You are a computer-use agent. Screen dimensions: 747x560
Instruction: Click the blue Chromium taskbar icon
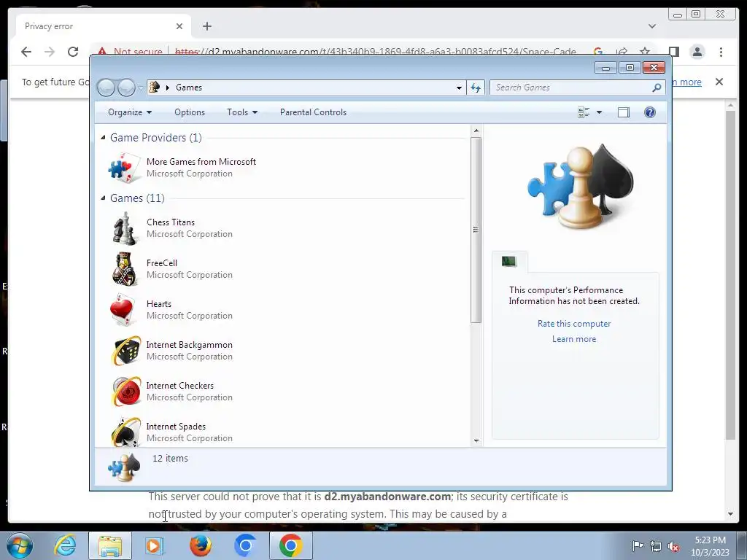(x=245, y=545)
